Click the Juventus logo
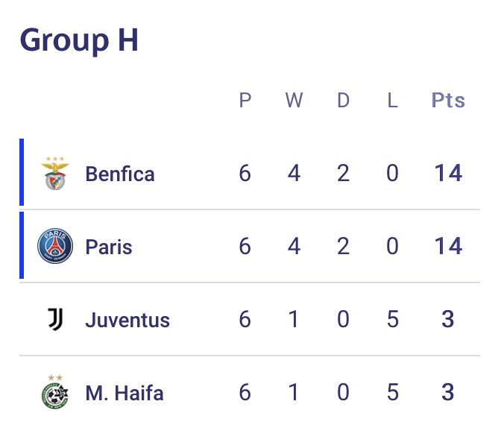This screenshot has height=442, width=504. (x=55, y=320)
